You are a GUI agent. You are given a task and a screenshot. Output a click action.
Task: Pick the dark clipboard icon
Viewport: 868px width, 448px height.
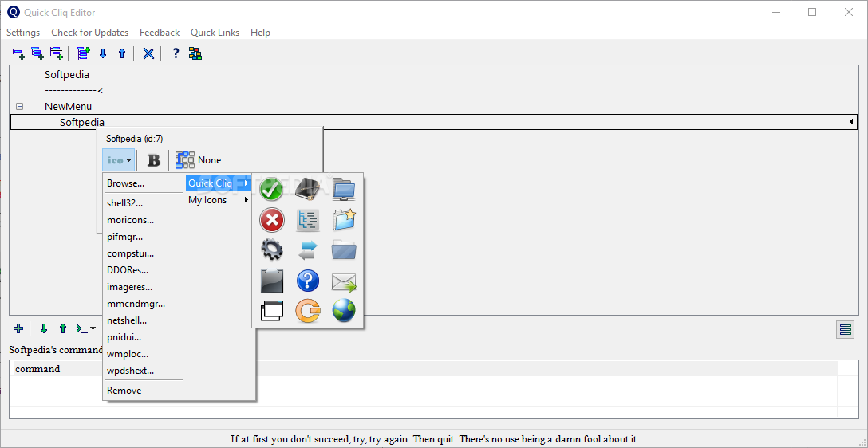(272, 281)
